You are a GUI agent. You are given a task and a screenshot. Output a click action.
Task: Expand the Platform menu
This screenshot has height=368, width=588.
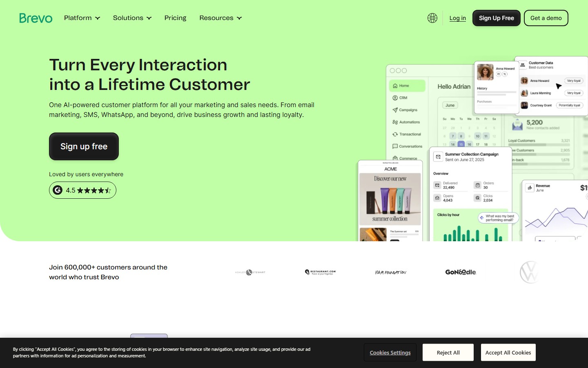coord(82,18)
